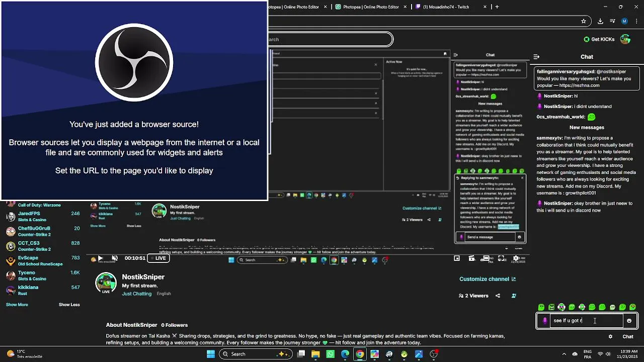Send message with Chat button
This screenshot has height=362, width=644.
(x=628, y=336)
